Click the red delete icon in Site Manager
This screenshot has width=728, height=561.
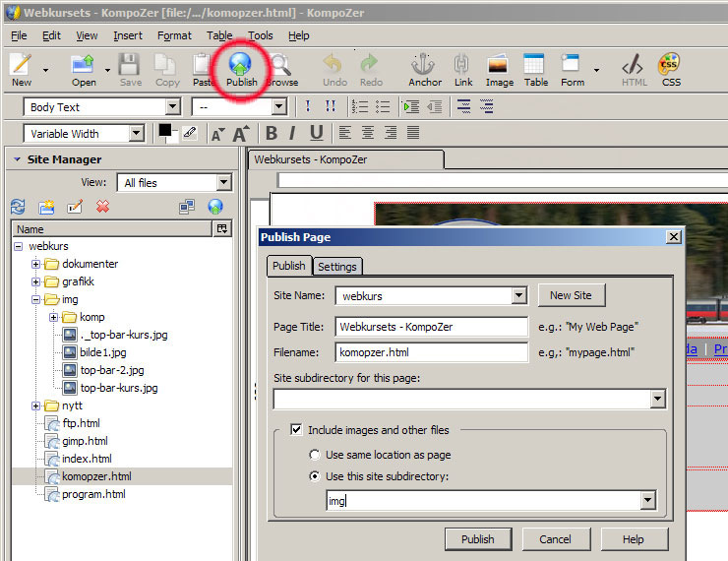tap(102, 207)
